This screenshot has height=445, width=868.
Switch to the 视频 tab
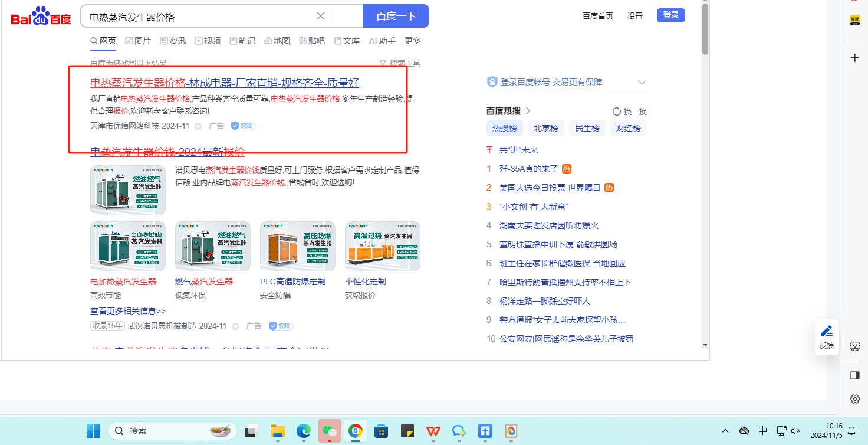click(208, 41)
